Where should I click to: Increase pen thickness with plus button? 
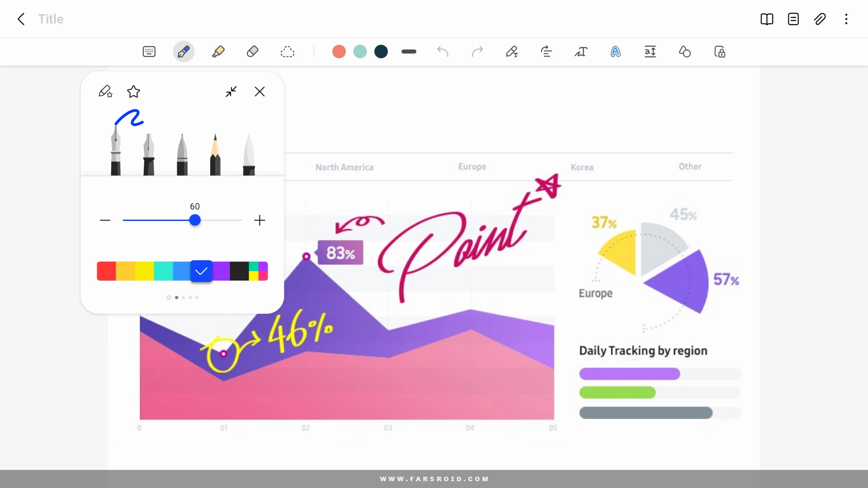259,220
